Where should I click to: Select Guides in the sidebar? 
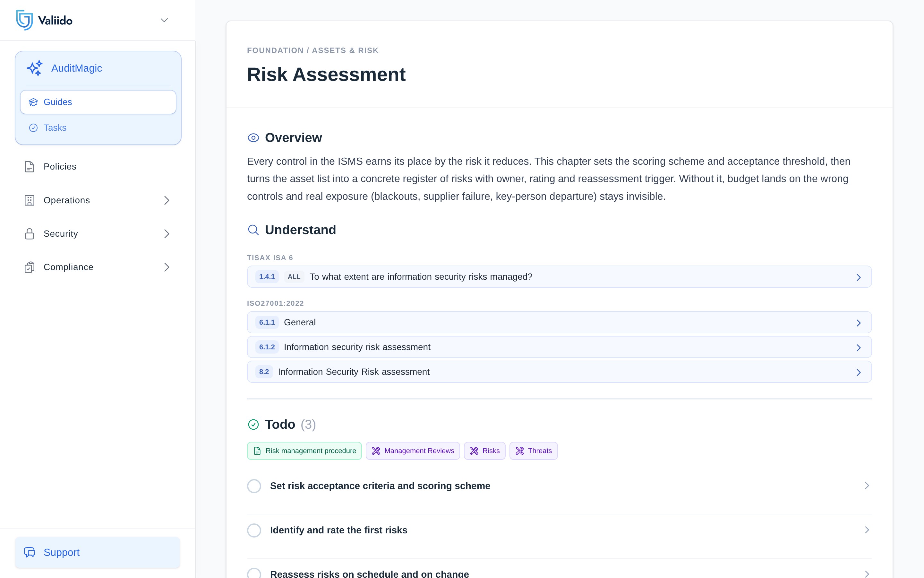98,102
